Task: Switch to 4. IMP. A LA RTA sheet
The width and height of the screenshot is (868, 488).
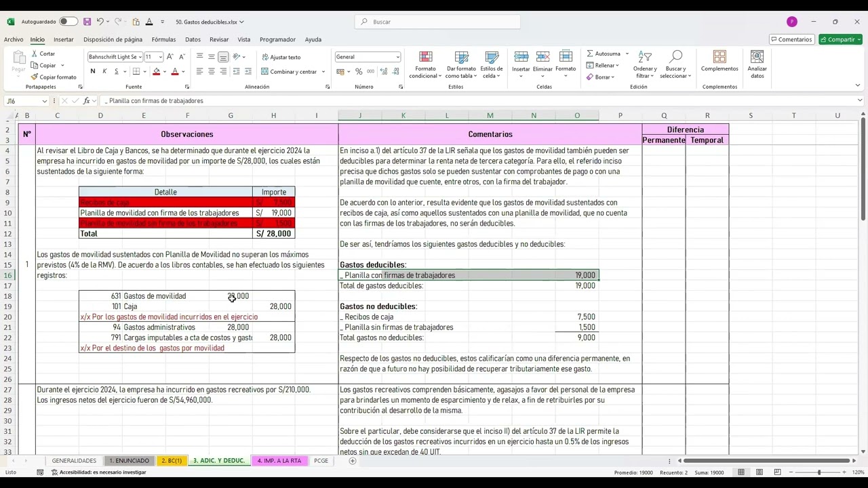Action: click(279, 461)
